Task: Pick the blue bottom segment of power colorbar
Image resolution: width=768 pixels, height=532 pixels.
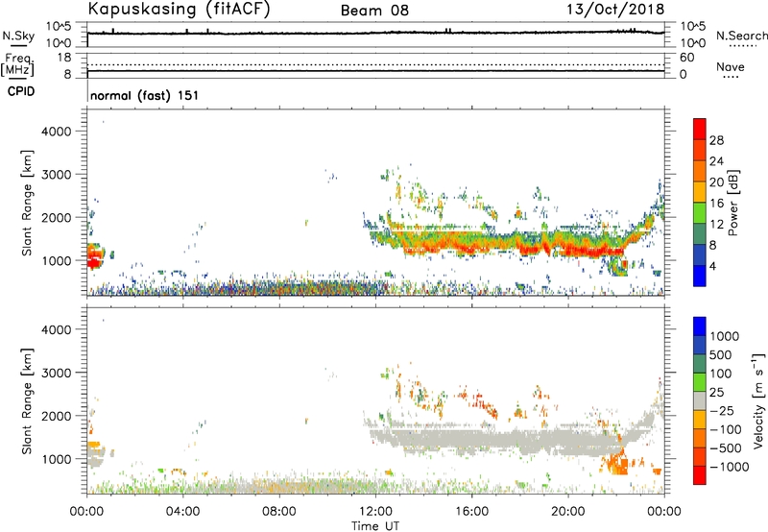Action: (700, 277)
